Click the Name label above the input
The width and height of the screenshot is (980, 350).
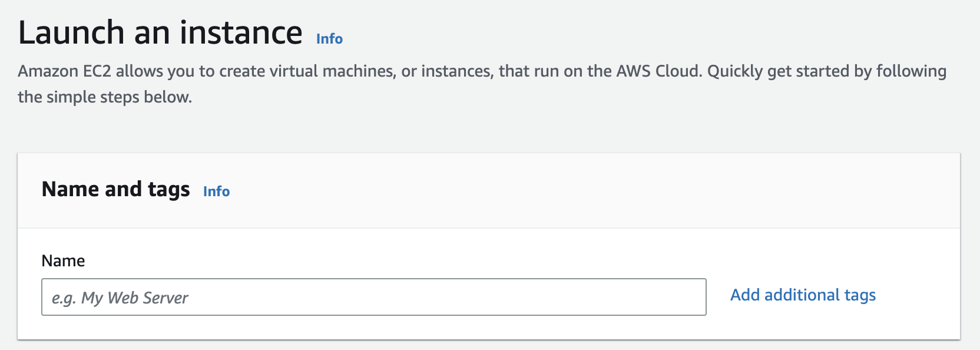click(63, 261)
